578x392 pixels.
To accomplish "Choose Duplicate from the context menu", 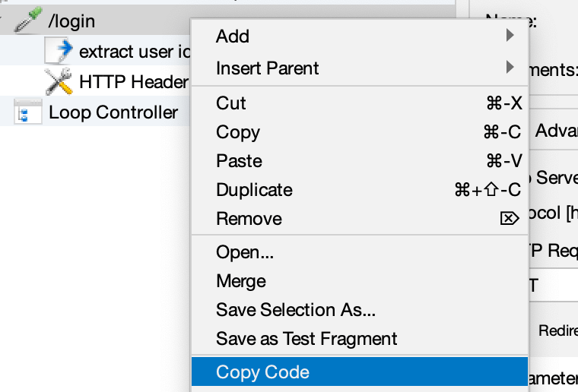I will coord(254,189).
